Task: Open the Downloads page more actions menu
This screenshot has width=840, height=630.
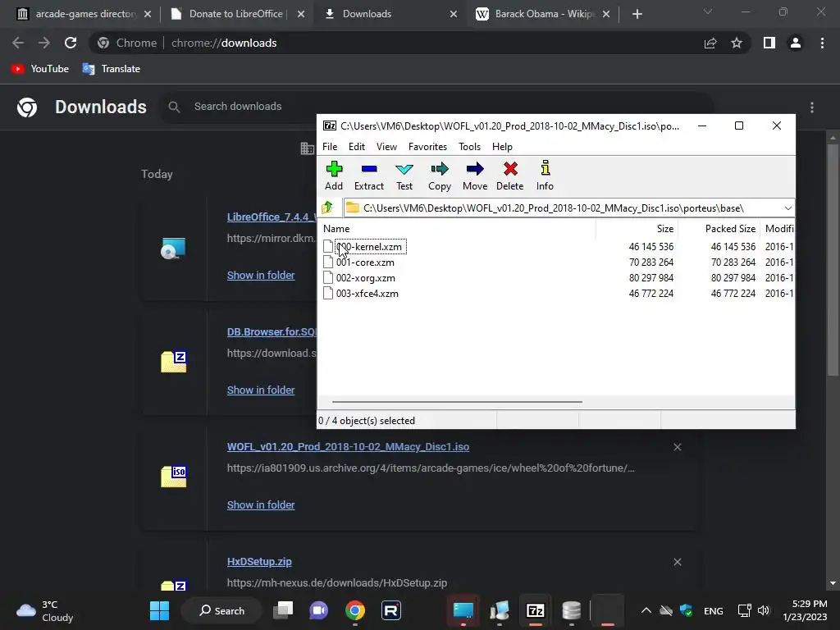Action: [812, 107]
